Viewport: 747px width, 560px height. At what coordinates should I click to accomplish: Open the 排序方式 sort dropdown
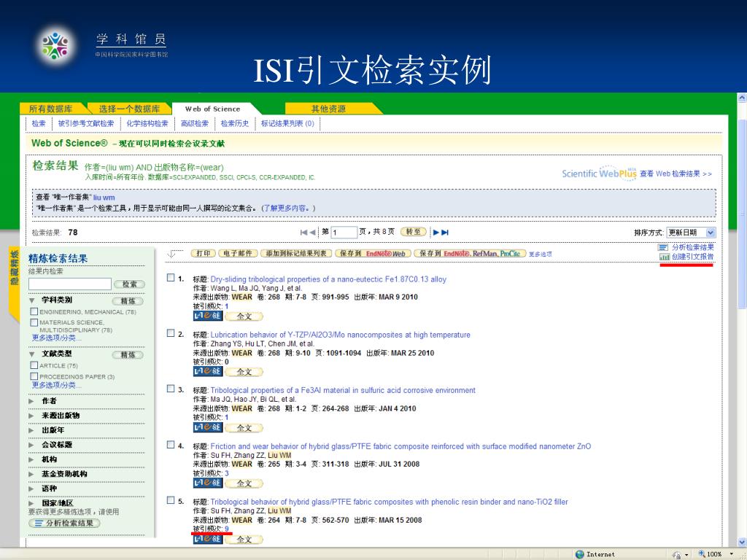[691, 233]
